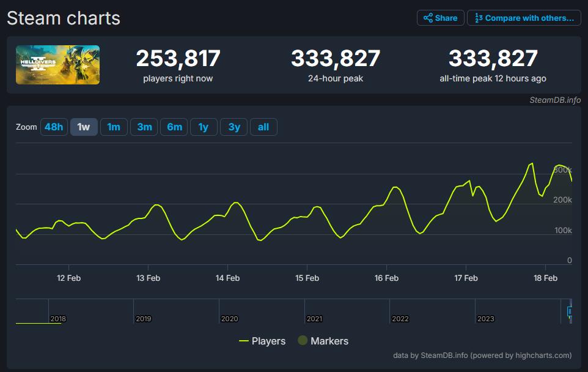This screenshot has width=588, height=372.
Task: Choose the 6m zoom button
Action: tap(174, 127)
